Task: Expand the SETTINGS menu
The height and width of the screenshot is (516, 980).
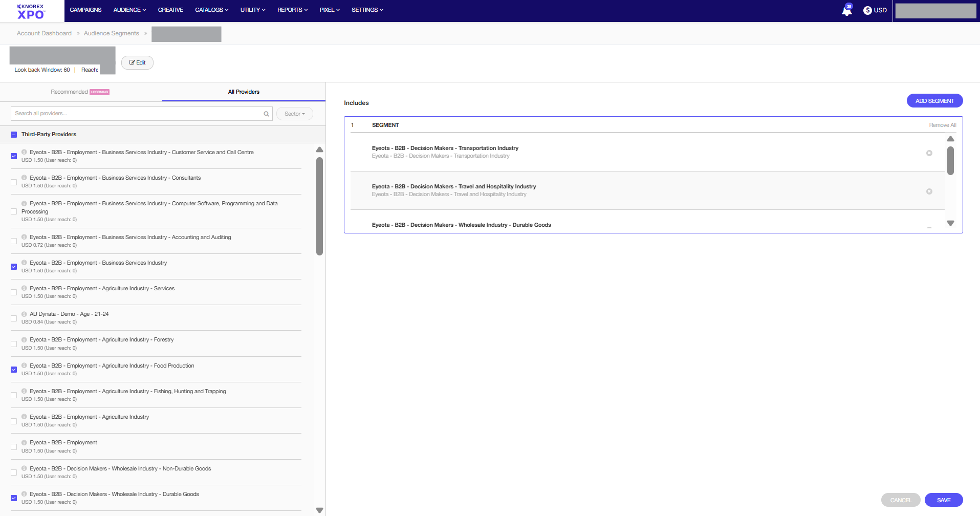Action: 367,10
